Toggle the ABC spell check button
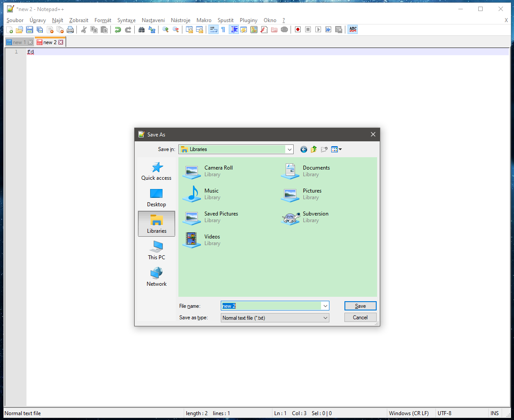 point(353,30)
